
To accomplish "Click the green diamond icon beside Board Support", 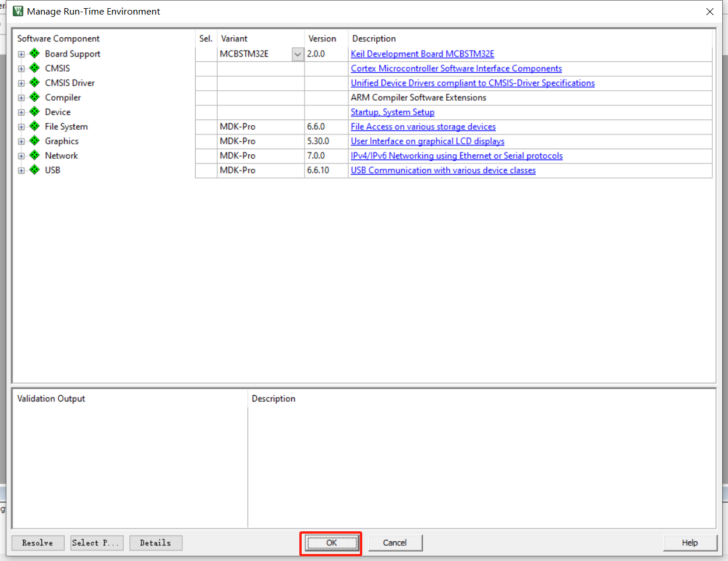I will [x=34, y=54].
